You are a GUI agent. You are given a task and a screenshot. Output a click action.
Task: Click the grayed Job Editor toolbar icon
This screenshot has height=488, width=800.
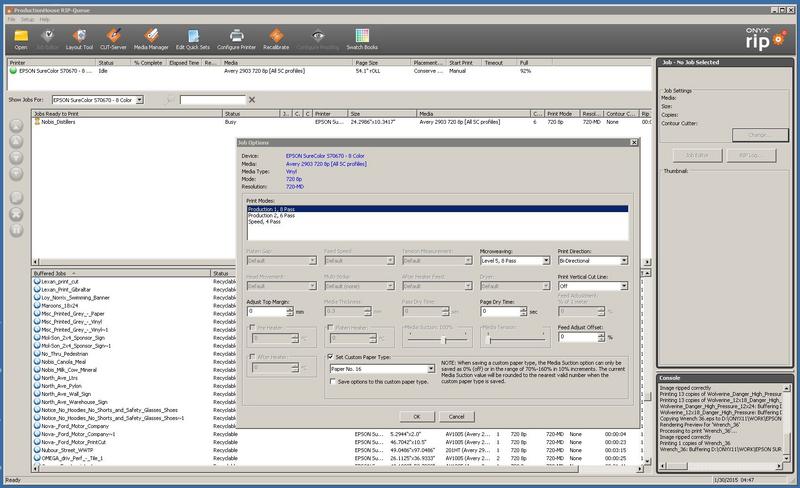(x=47, y=35)
